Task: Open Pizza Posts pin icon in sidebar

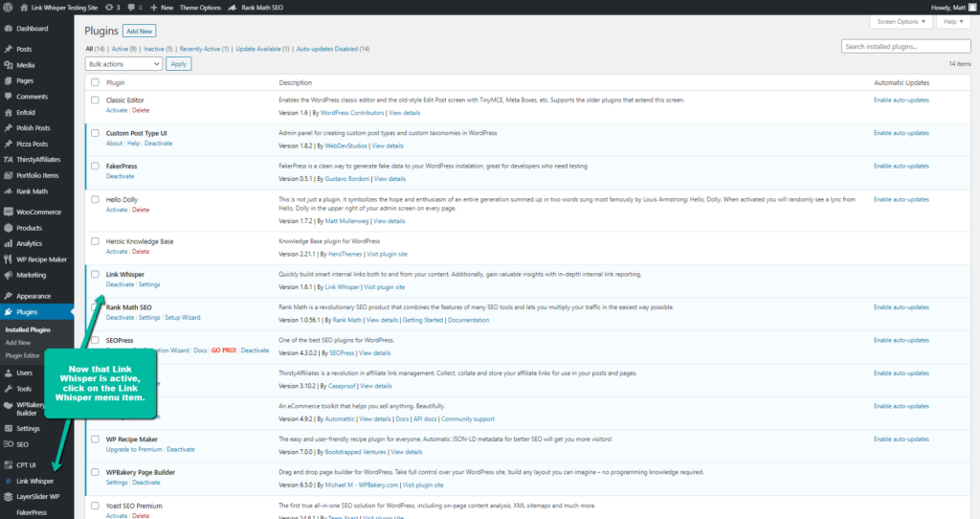Action: tap(8, 144)
